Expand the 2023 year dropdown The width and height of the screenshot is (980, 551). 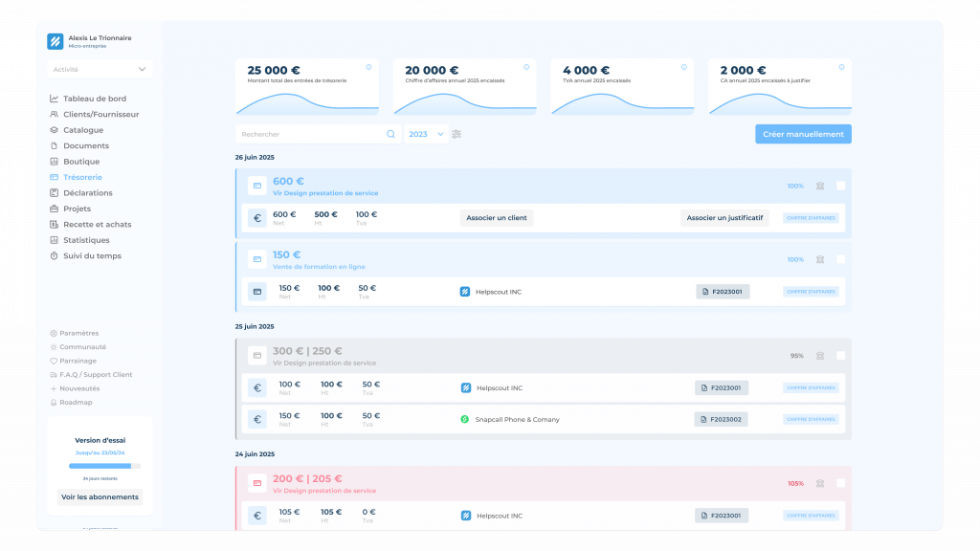click(x=426, y=134)
